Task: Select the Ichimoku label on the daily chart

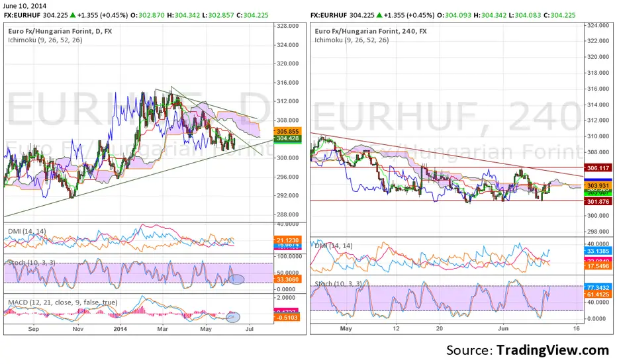Action: pyautogui.click(x=45, y=40)
